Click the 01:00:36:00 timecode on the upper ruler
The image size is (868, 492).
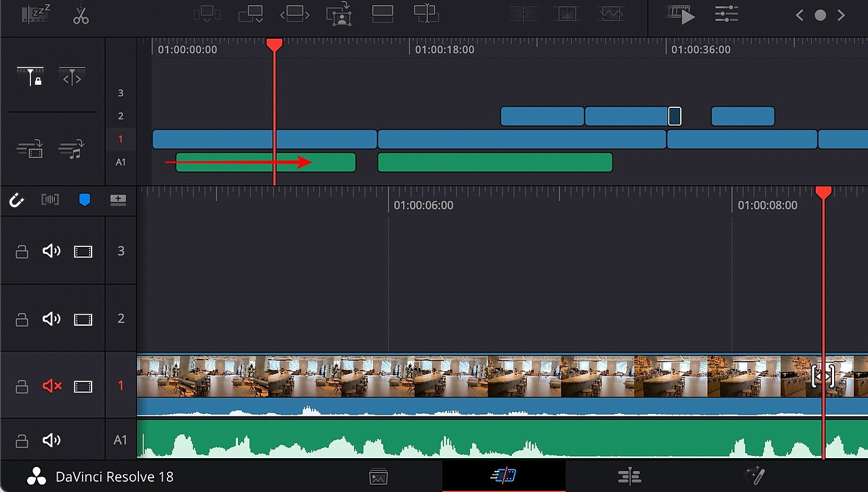pyautogui.click(x=701, y=50)
